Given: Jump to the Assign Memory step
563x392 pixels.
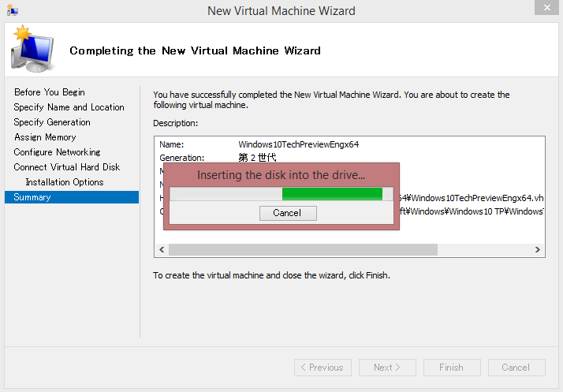Looking at the screenshot, I should pyautogui.click(x=45, y=137).
